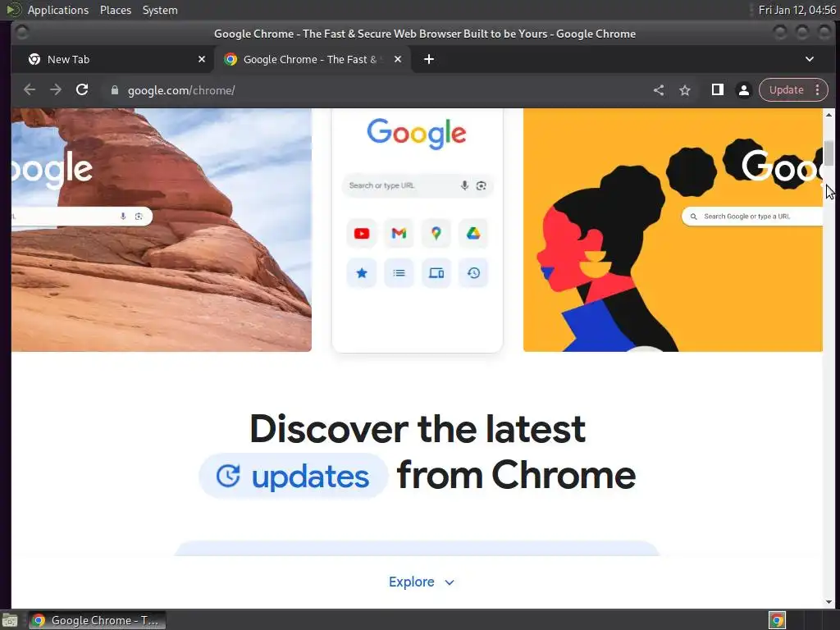Go back using the browser back arrow
Image resolution: width=840 pixels, height=630 pixels.
pos(30,90)
